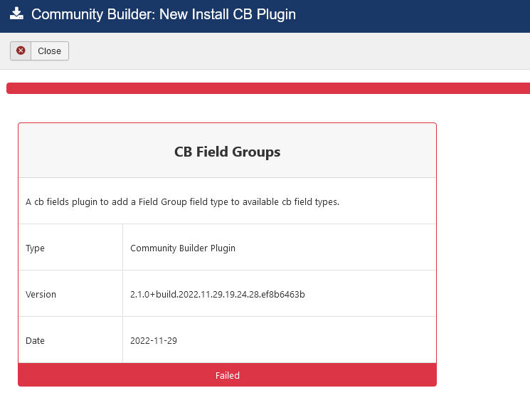Click 'Community Builder Plugin' value
The image size is (530, 420).
coord(183,248)
